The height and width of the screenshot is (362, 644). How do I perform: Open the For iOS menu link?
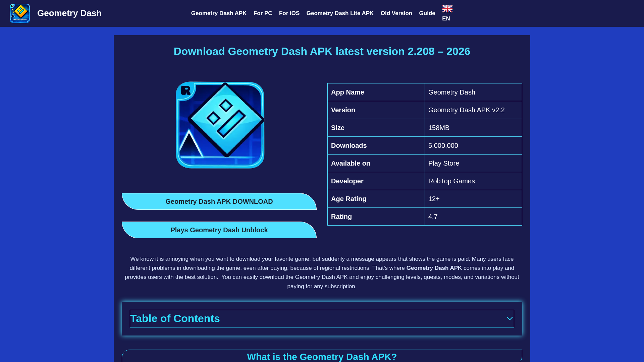pyautogui.click(x=289, y=13)
